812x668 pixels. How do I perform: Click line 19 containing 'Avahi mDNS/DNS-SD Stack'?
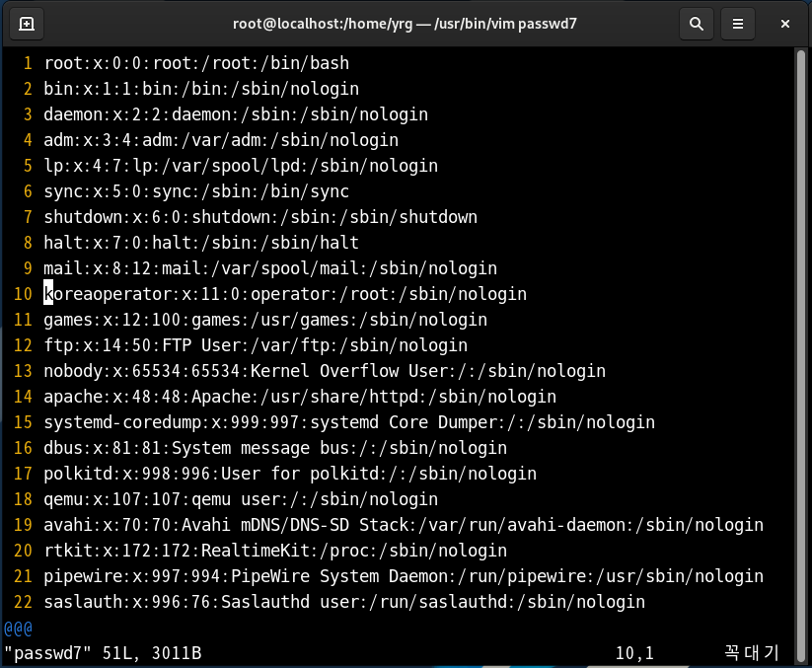click(x=404, y=525)
